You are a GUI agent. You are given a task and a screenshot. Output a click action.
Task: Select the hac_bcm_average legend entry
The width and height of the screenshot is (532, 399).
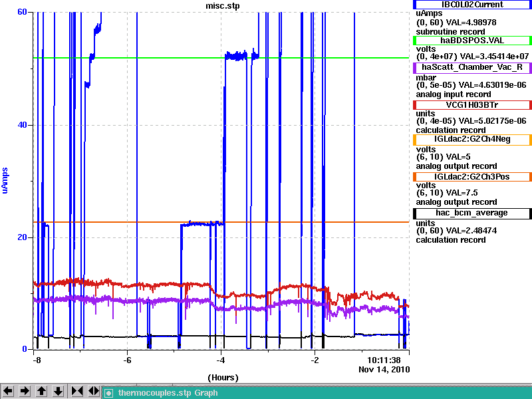point(472,213)
